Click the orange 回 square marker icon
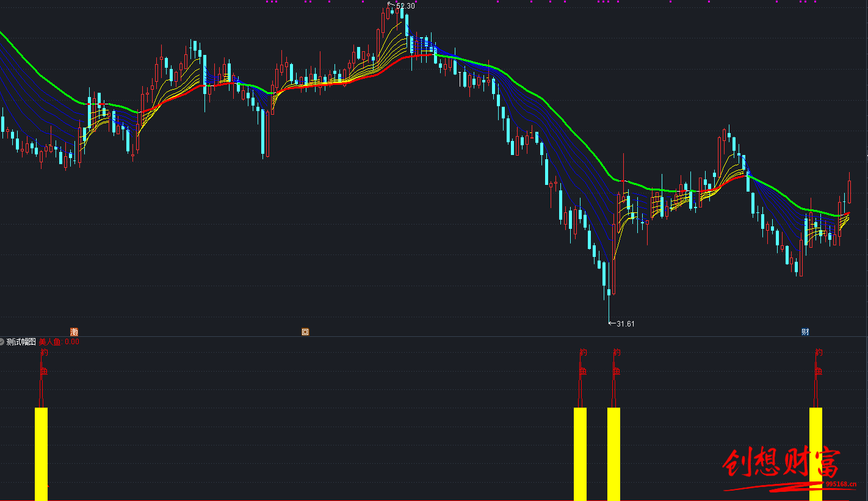This screenshot has width=868, height=501. (x=305, y=332)
